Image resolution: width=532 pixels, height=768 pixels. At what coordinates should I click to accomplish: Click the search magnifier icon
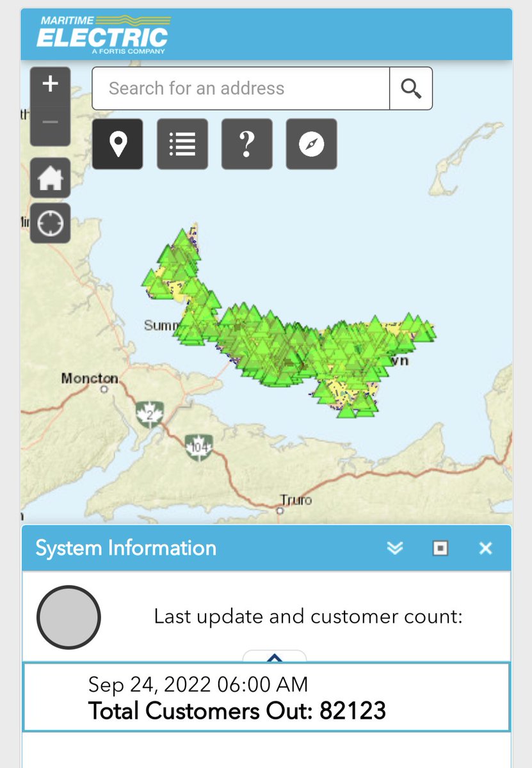[411, 88]
